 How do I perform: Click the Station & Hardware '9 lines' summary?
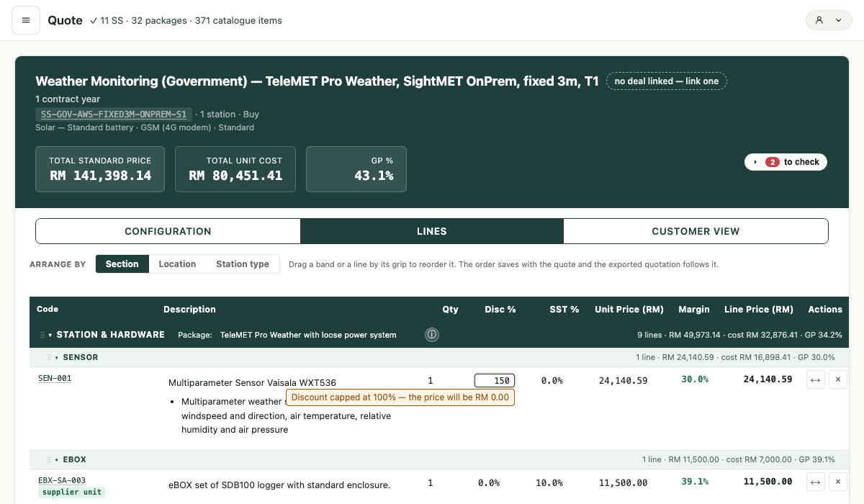tap(739, 335)
